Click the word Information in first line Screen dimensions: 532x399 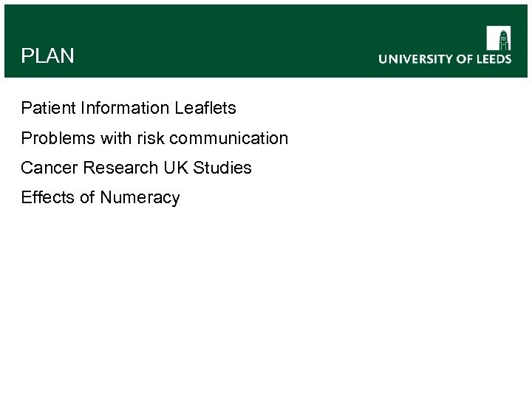click(x=126, y=108)
